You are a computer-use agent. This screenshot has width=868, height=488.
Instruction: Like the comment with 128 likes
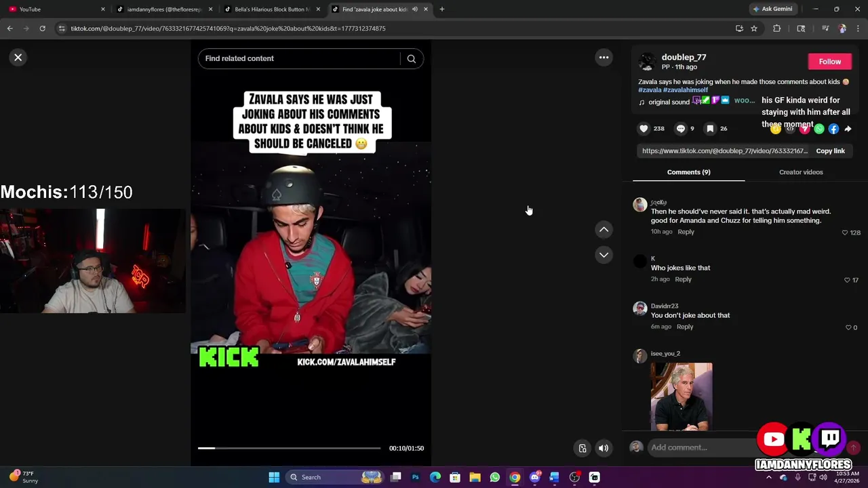[845, 232]
